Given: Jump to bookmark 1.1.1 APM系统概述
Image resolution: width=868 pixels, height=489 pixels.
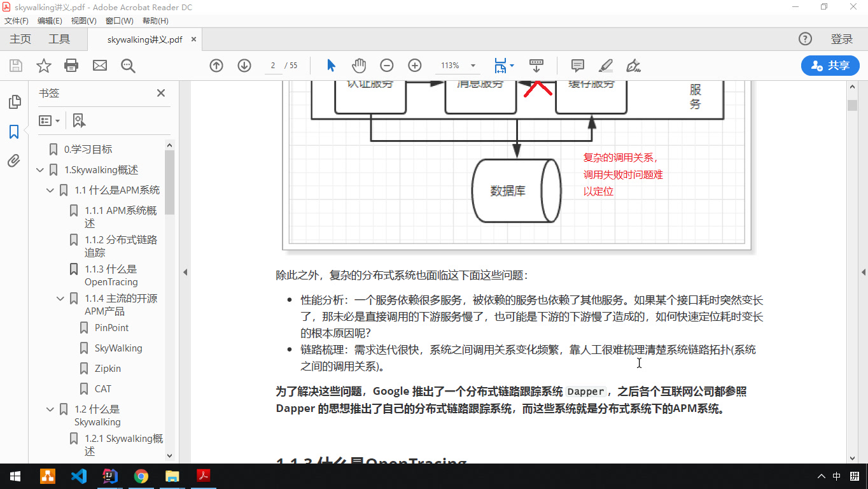Looking at the screenshot, I should click(121, 217).
